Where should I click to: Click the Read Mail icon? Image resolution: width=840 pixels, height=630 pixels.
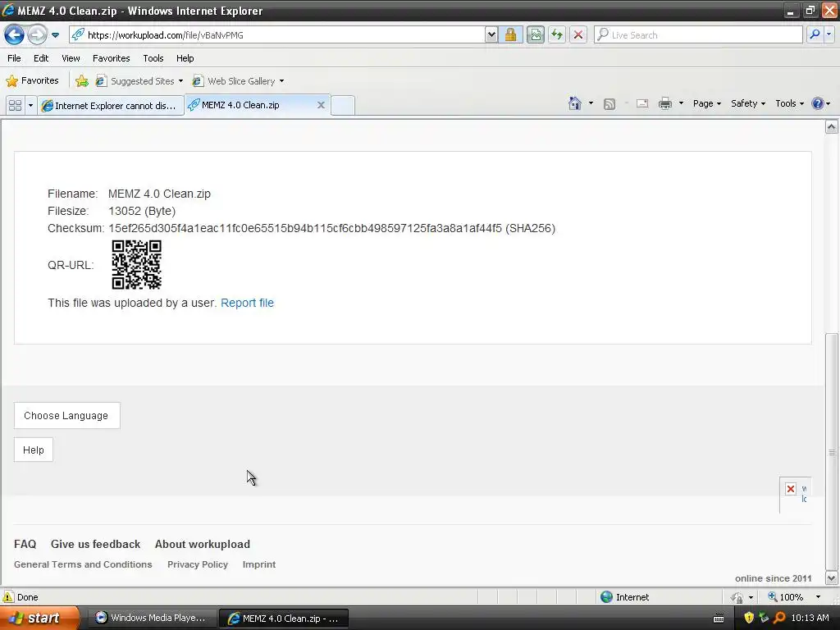point(642,104)
